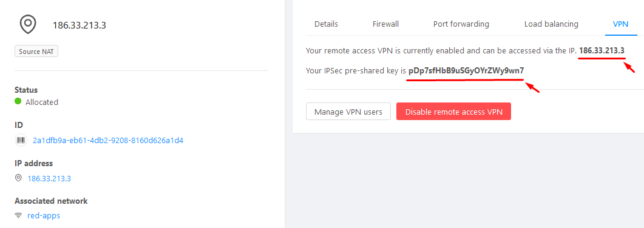
Task: Click the IPSec pre-shared key text
Action: [466, 71]
